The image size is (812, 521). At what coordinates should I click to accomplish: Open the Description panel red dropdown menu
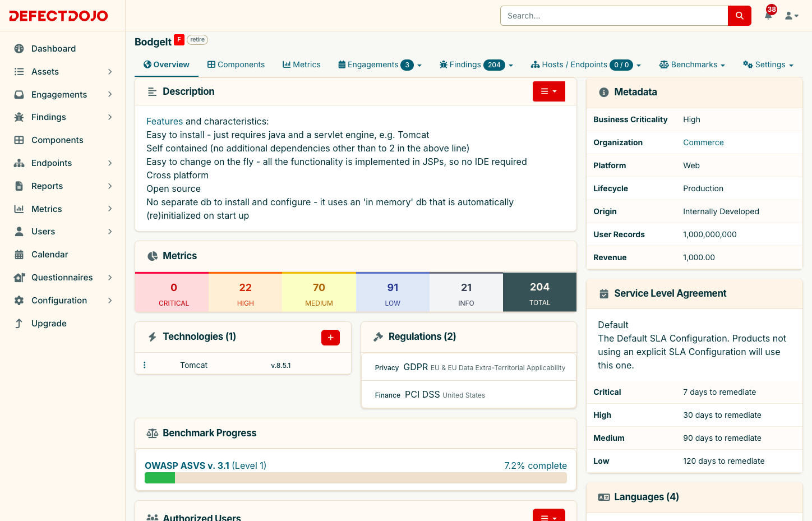(549, 91)
